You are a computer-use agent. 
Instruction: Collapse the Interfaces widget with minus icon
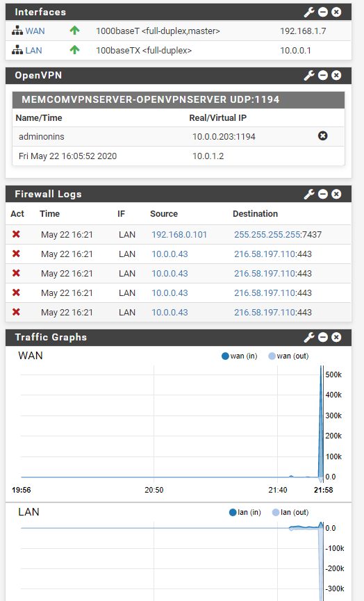click(323, 13)
